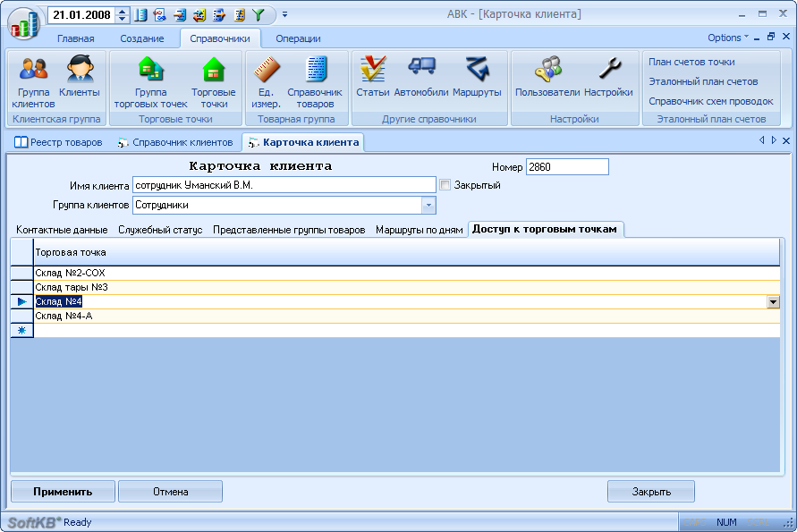
Task: Open the Options menu
Action: coord(728,38)
